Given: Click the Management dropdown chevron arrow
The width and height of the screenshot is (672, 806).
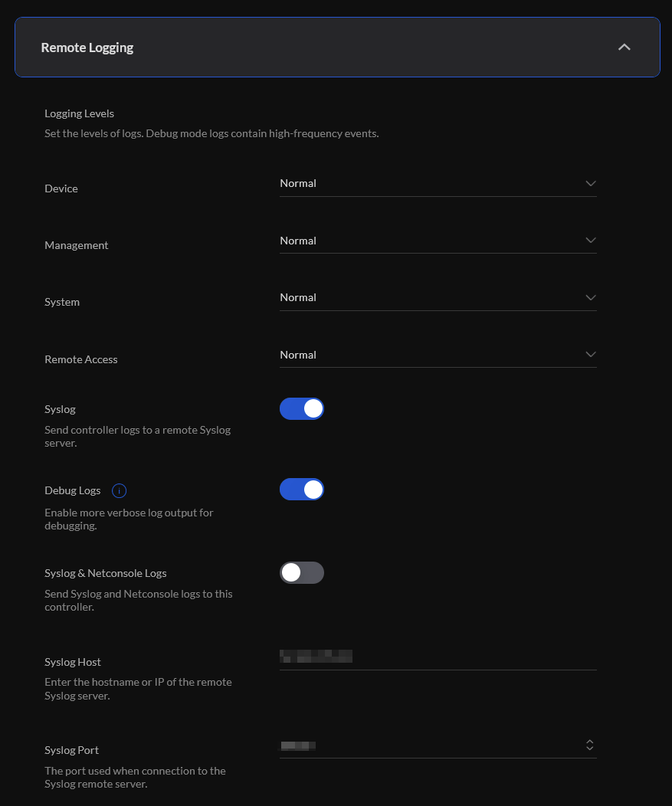Looking at the screenshot, I should tap(591, 241).
